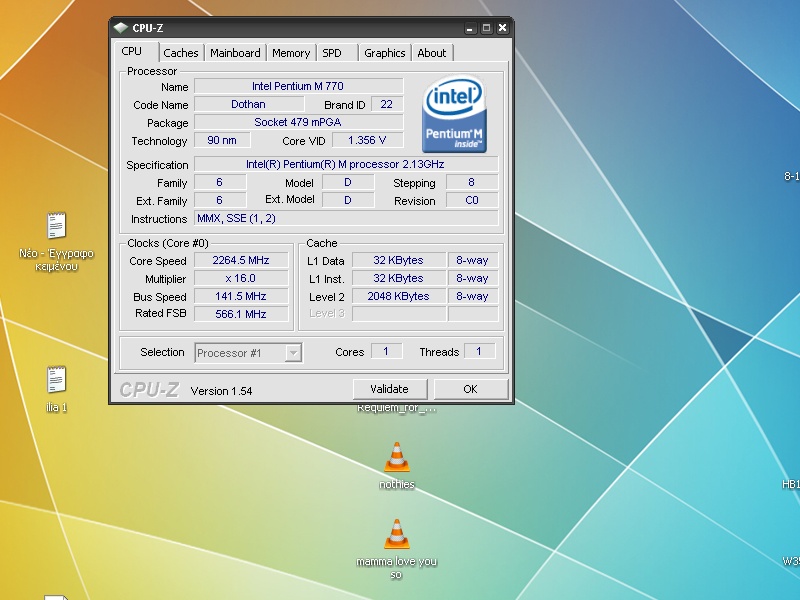
Task: Switch to the Caches tab
Action: pyautogui.click(x=181, y=53)
